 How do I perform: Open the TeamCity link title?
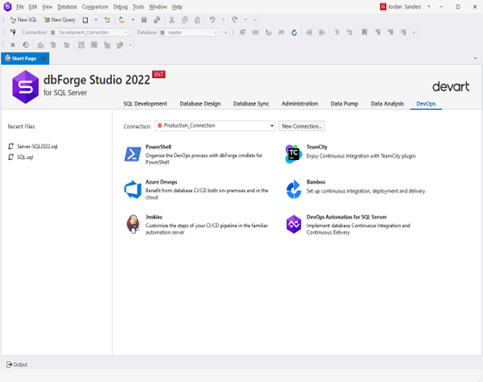(317, 147)
